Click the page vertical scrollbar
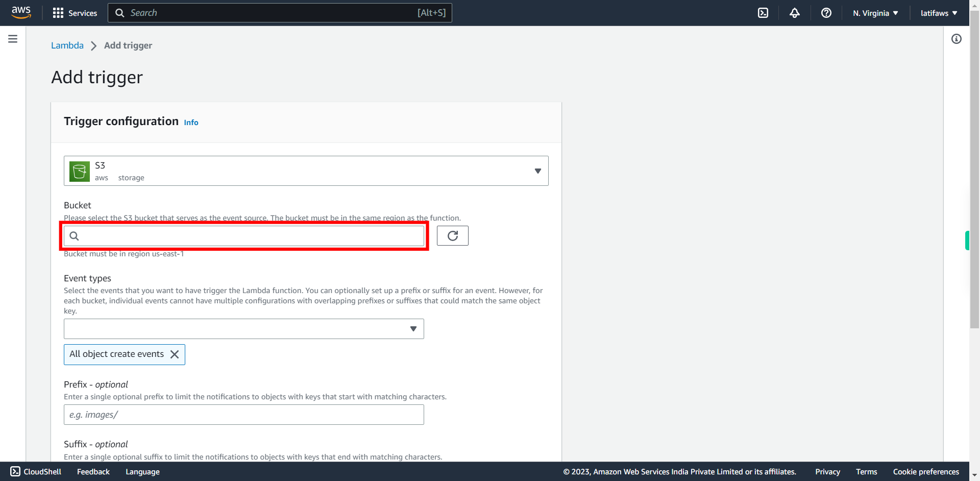The height and width of the screenshot is (481, 980). pos(974,169)
